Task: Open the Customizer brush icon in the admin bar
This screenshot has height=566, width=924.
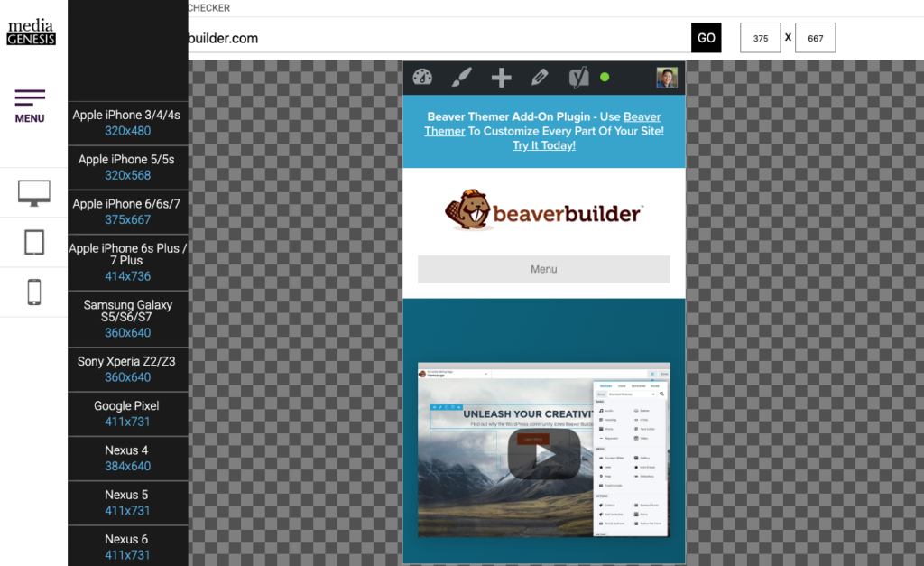Action: tap(462, 77)
